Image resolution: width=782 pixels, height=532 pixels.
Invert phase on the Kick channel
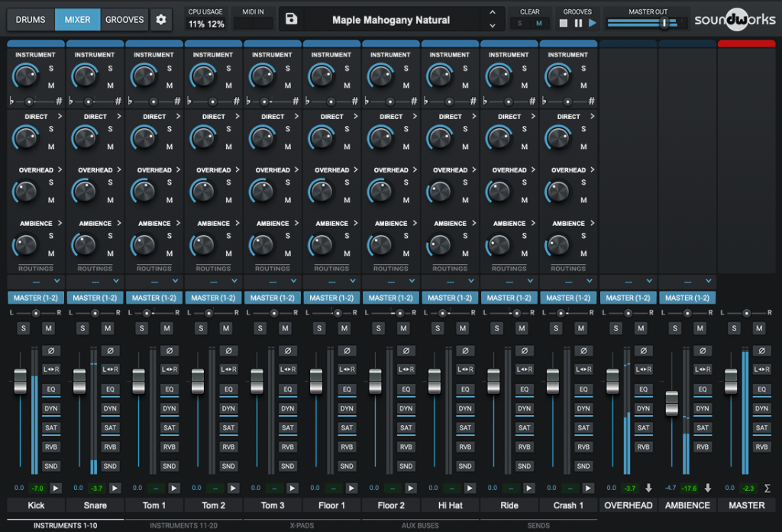click(x=51, y=350)
